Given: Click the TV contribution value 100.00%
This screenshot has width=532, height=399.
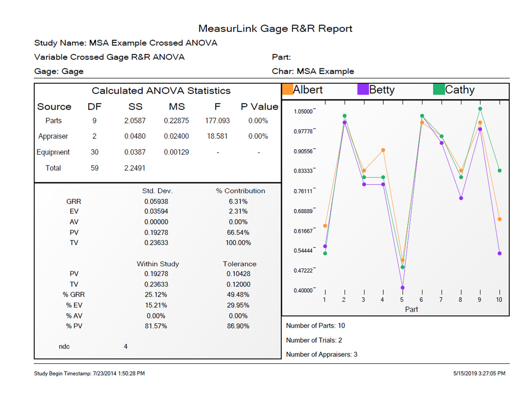Looking at the screenshot, I should click(x=238, y=243).
